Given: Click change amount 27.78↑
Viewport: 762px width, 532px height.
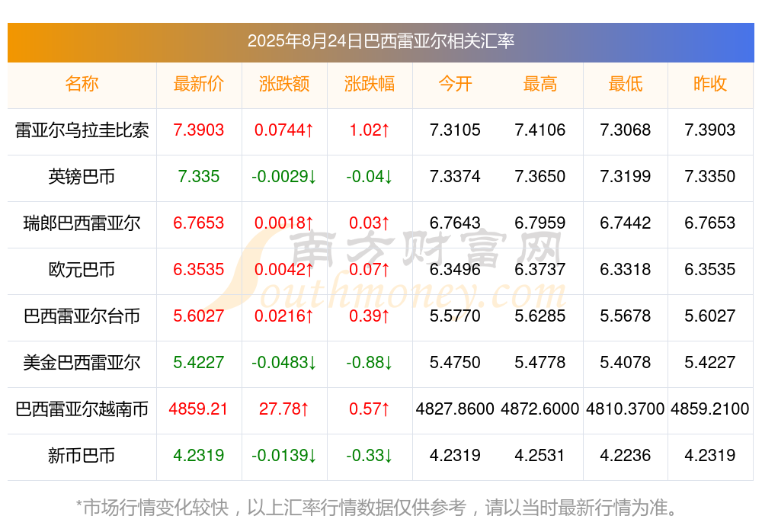Looking at the screenshot, I should tap(283, 409).
